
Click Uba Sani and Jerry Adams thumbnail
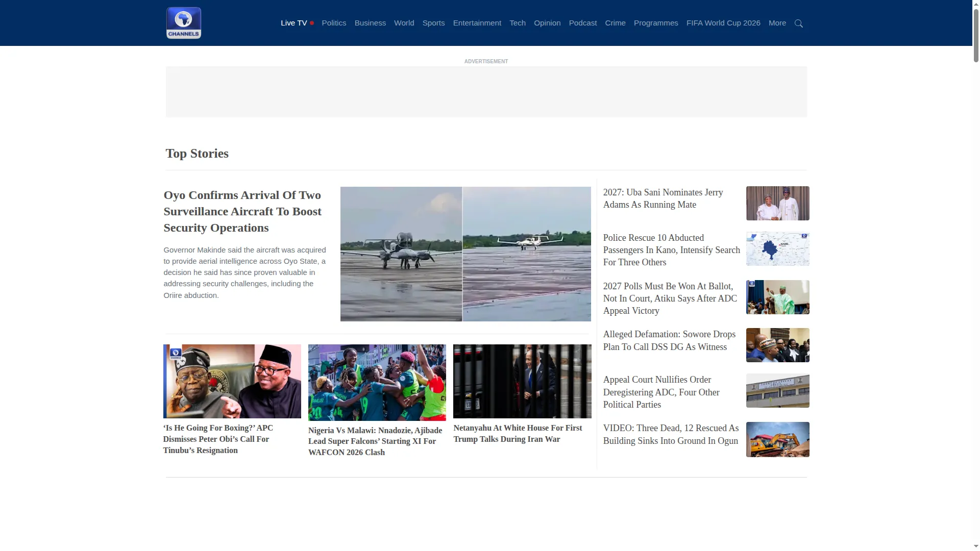[777, 203]
